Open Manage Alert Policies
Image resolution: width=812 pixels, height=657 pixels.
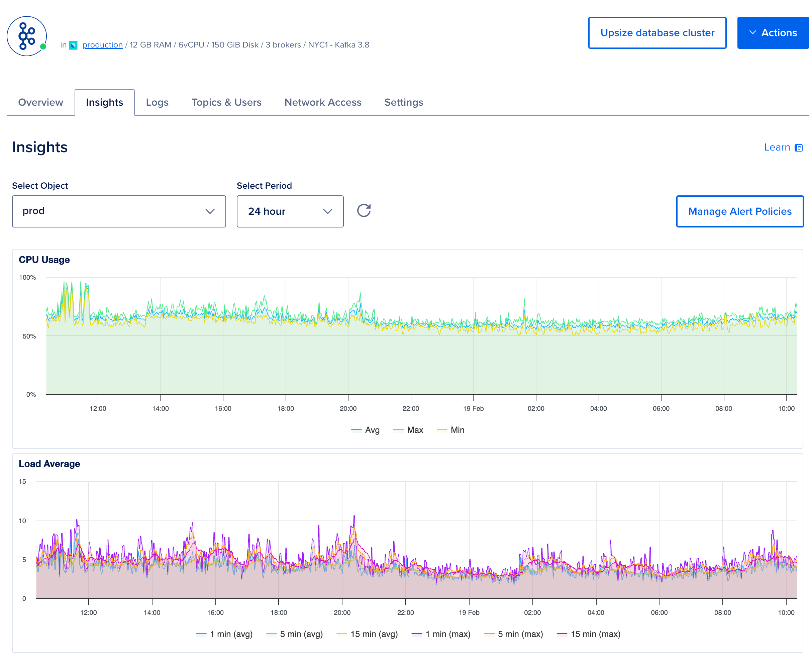point(740,211)
